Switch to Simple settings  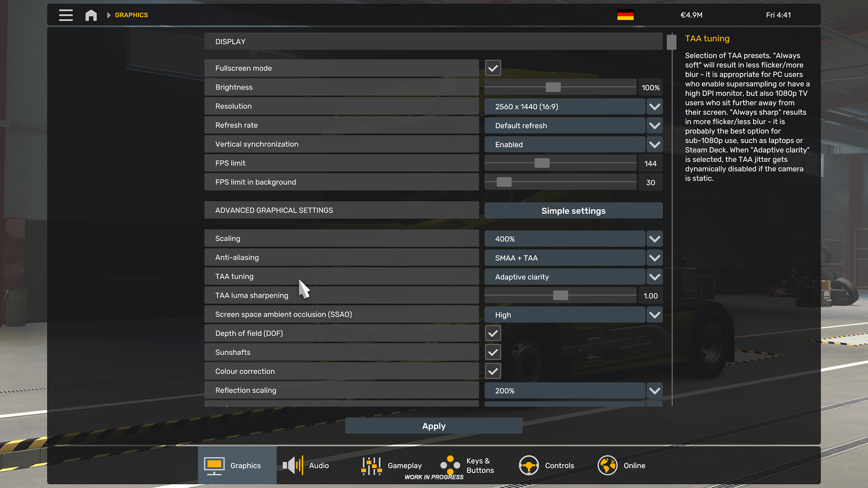pyautogui.click(x=573, y=211)
